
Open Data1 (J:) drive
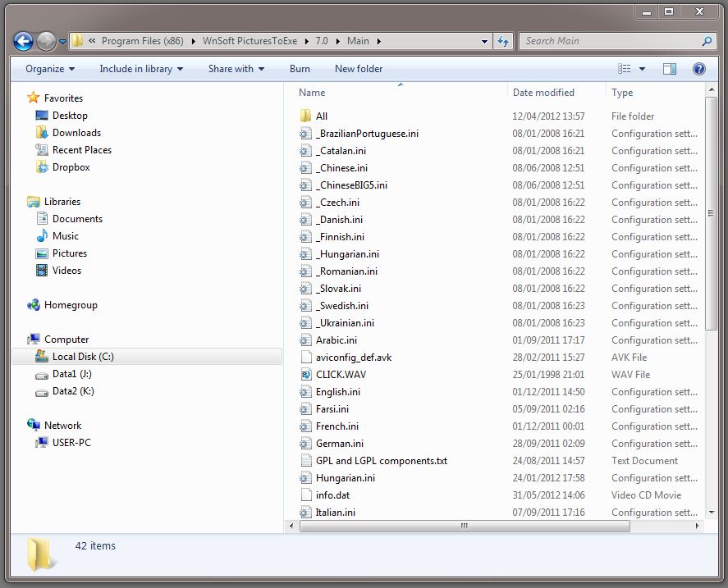coord(72,374)
